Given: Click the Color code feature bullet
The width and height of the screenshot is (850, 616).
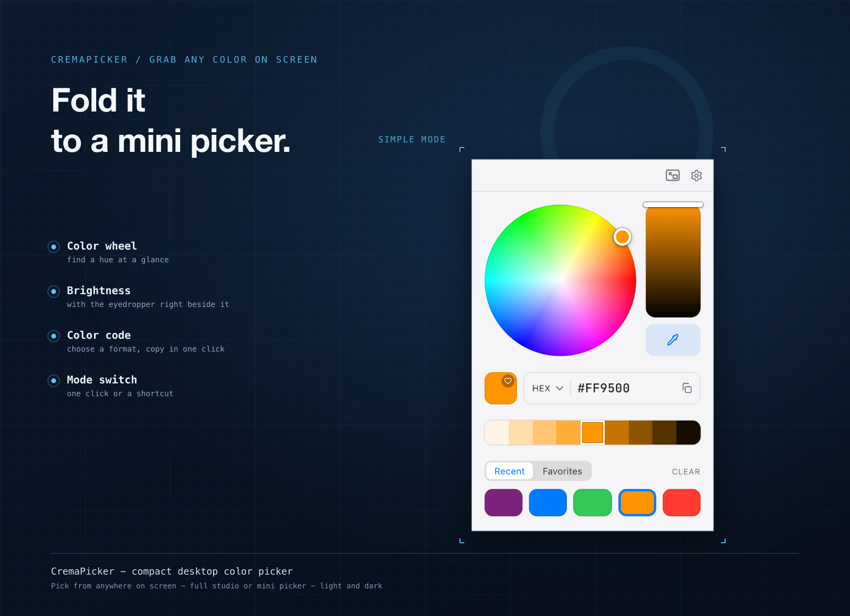Looking at the screenshot, I should click(x=54, y=336).
